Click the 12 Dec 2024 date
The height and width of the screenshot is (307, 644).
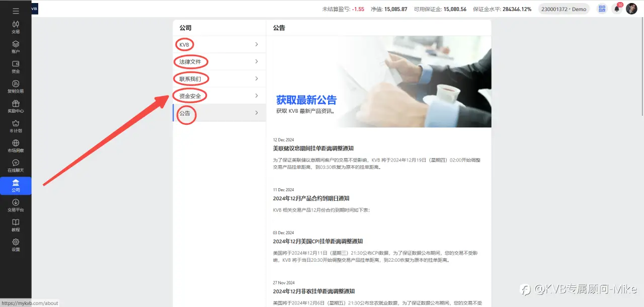click(x=283, y=140)
